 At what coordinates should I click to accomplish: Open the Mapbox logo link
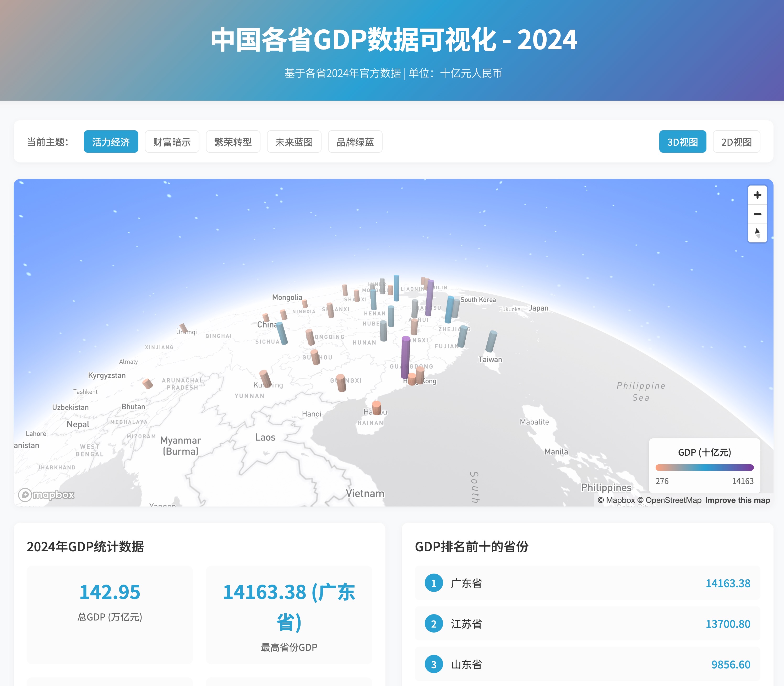pos(46,495)
